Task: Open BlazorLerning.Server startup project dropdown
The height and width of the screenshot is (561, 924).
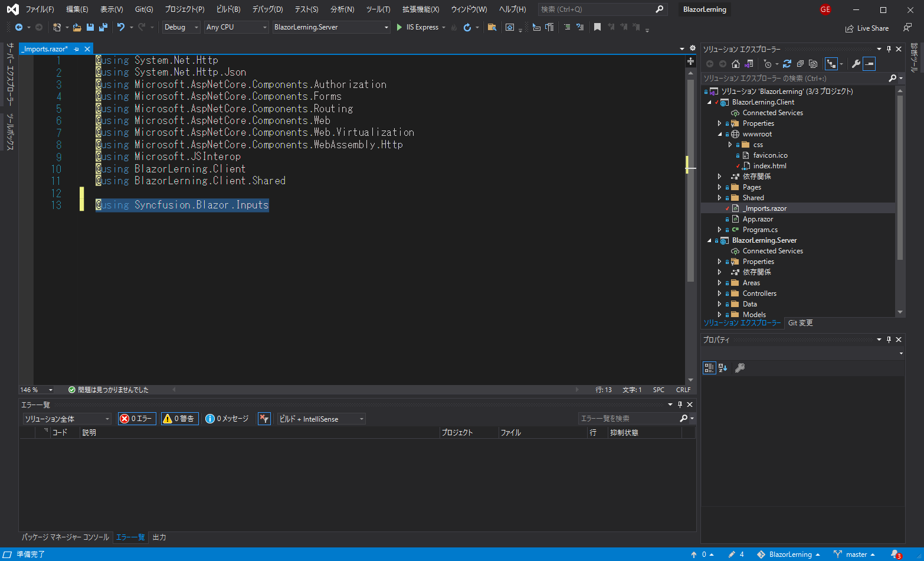Action: point(331,27)
